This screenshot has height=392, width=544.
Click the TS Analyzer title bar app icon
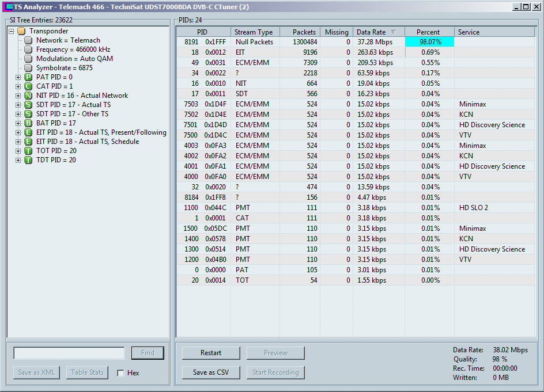(x=8, y=6)
